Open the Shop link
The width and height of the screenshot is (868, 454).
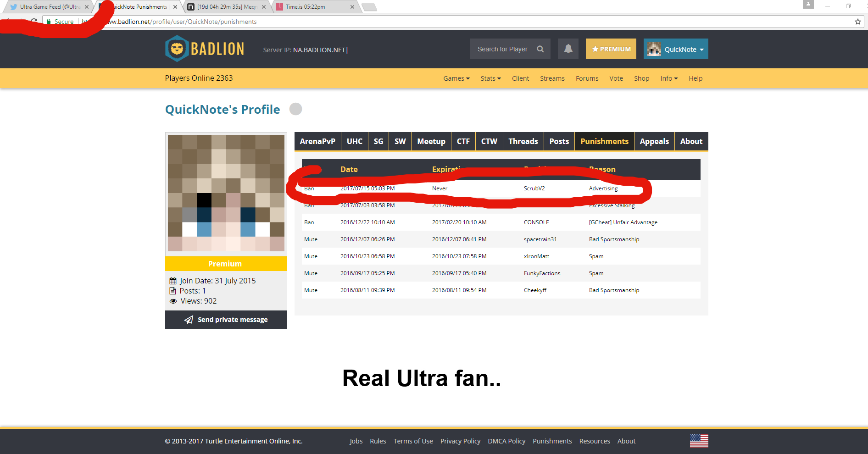pos(642,78)
